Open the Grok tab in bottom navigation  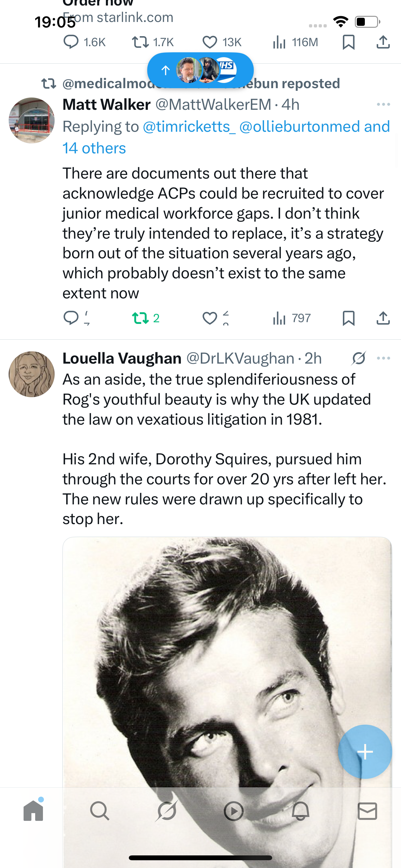167,811
